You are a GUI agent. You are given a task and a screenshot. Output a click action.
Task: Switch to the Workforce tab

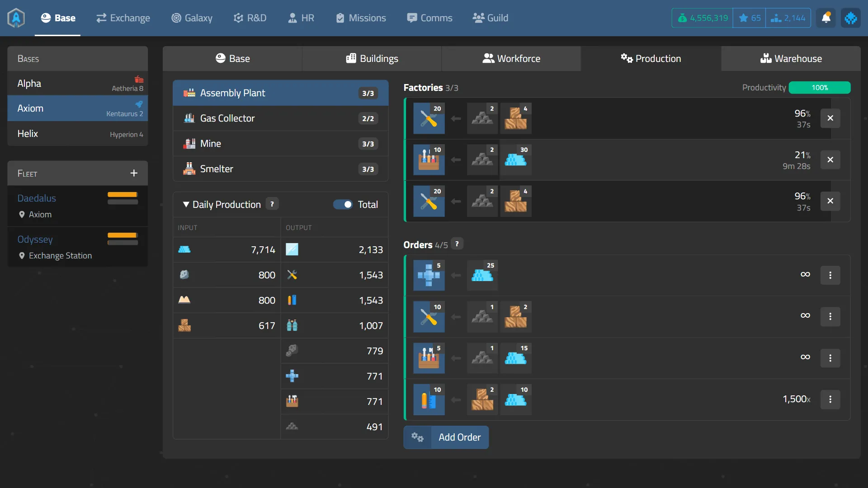511,59
